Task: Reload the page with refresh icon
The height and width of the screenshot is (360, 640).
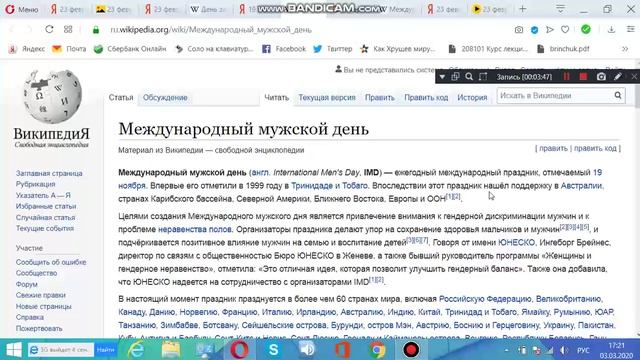Action: (x=49, y=29)
